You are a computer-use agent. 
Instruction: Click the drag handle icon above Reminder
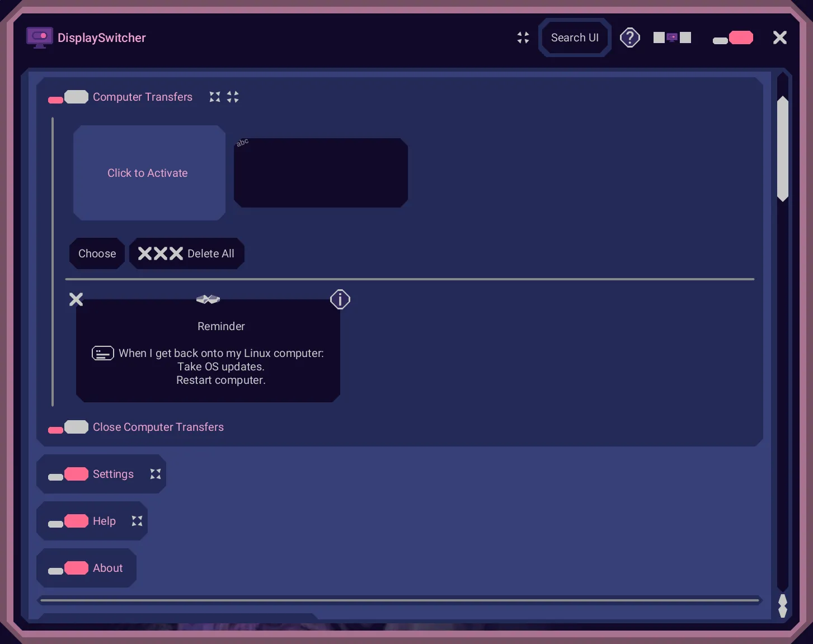(208, 299)
